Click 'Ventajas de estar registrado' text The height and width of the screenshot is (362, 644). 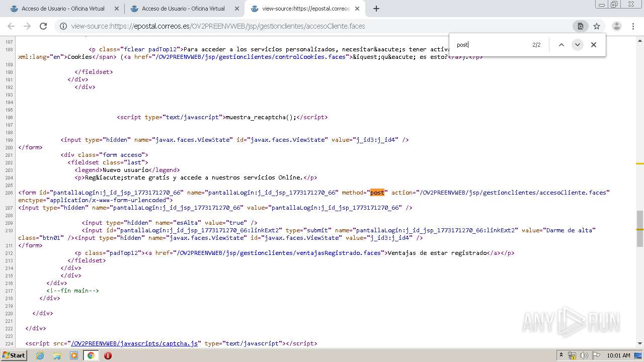click(x=437, y=253)
